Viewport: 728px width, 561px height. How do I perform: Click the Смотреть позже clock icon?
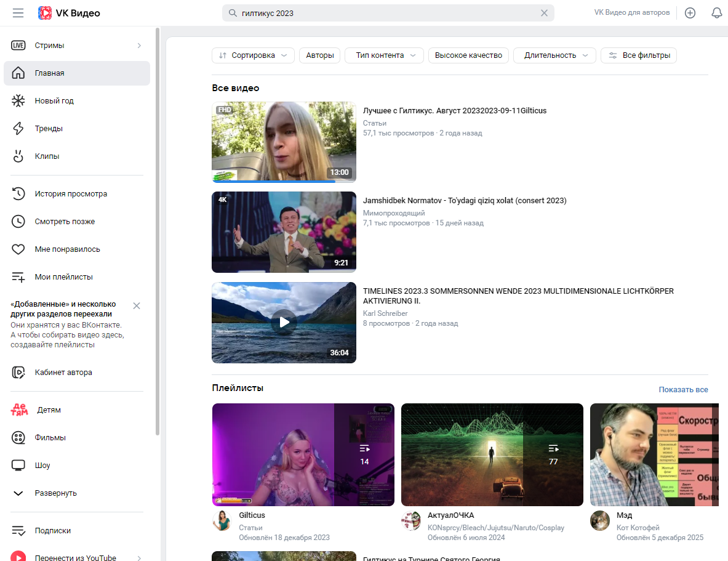click(x=18, y=222)
